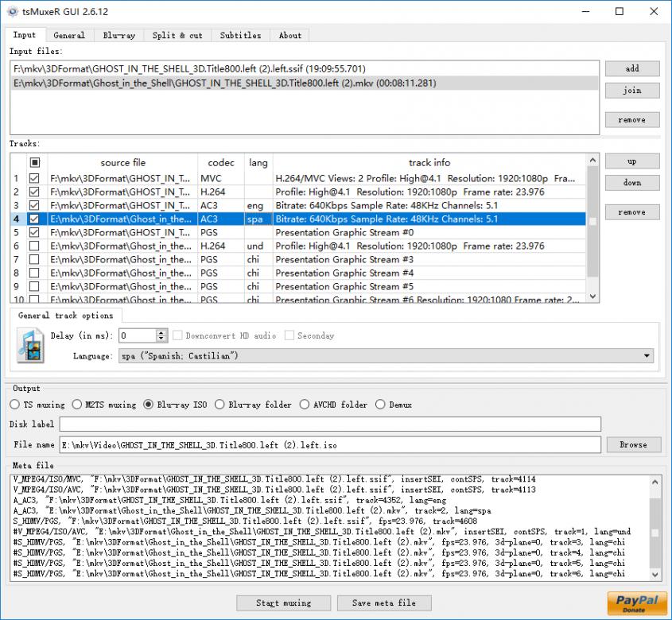The image size is (672, 620).
Task: Move selected track down
Action: (632, 183)
